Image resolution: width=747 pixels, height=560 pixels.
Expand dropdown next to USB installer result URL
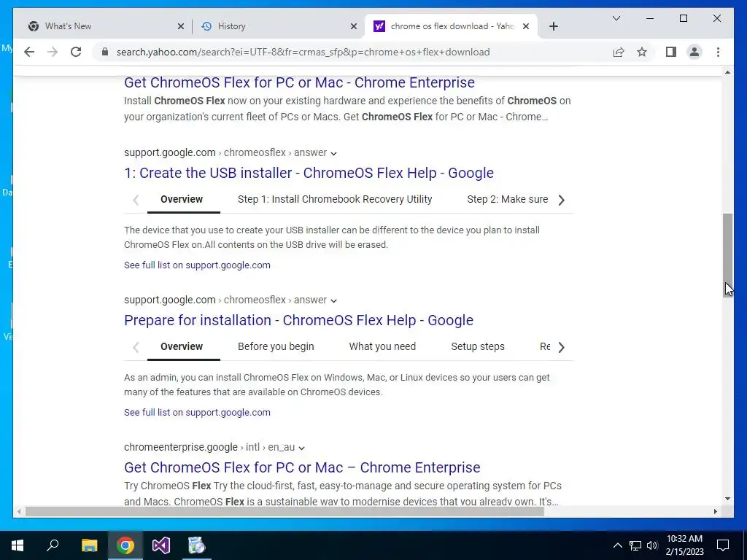click(333, 153)
